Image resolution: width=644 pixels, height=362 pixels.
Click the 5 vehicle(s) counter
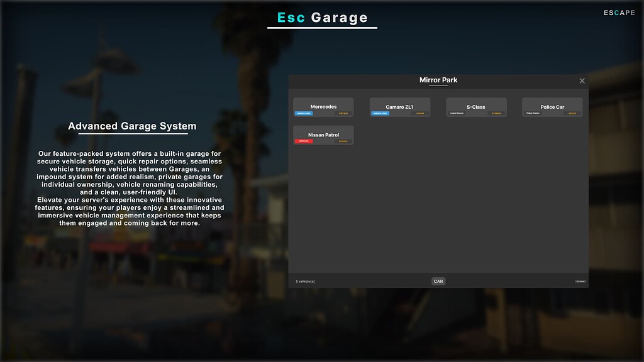click(306, 281)
